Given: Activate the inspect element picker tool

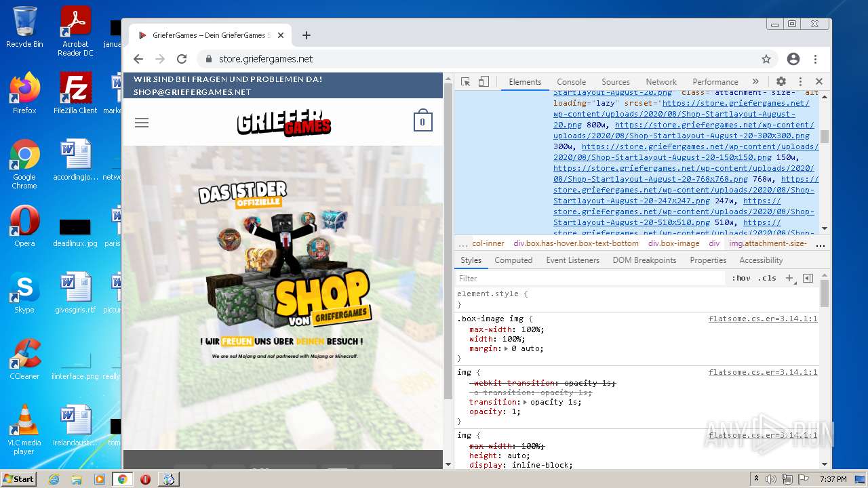Looking at the screenshot, I should coord(465,81).
